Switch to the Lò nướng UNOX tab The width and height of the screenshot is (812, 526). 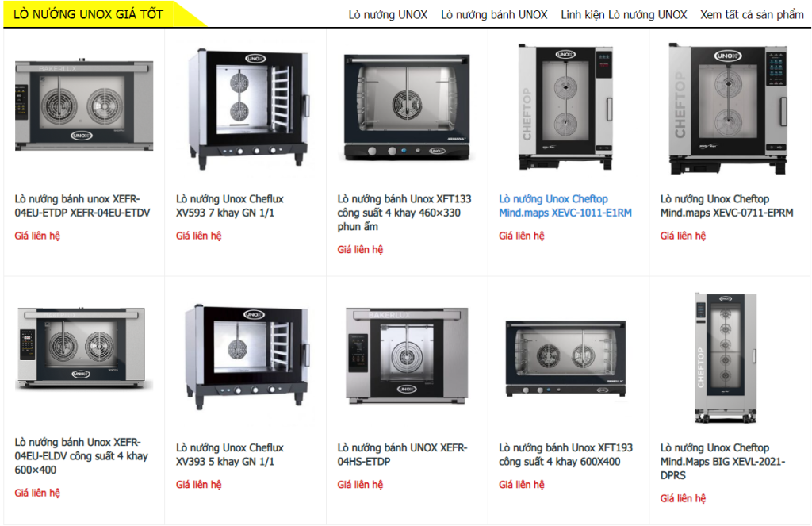[388, 15]
